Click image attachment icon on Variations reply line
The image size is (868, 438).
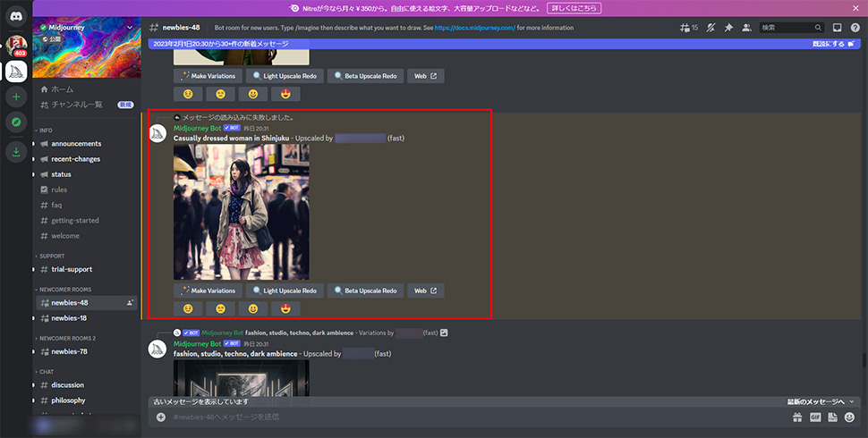[444, 333]
